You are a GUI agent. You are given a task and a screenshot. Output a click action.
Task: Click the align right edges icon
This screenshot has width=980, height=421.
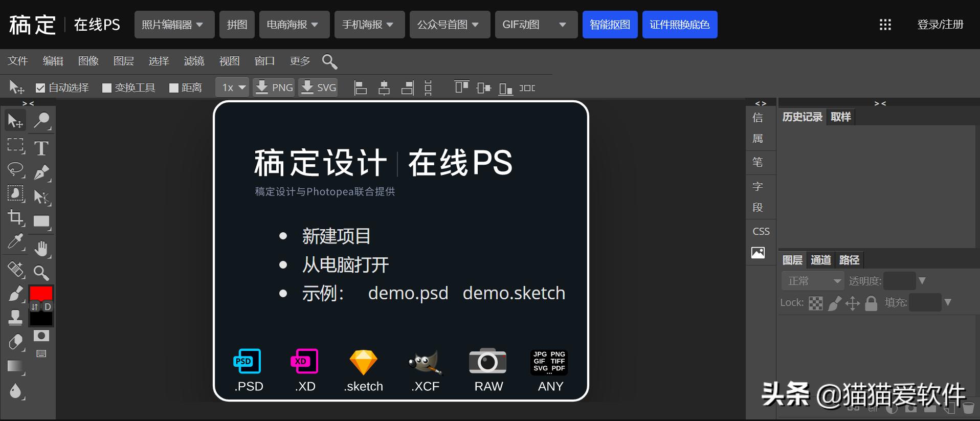408,88
